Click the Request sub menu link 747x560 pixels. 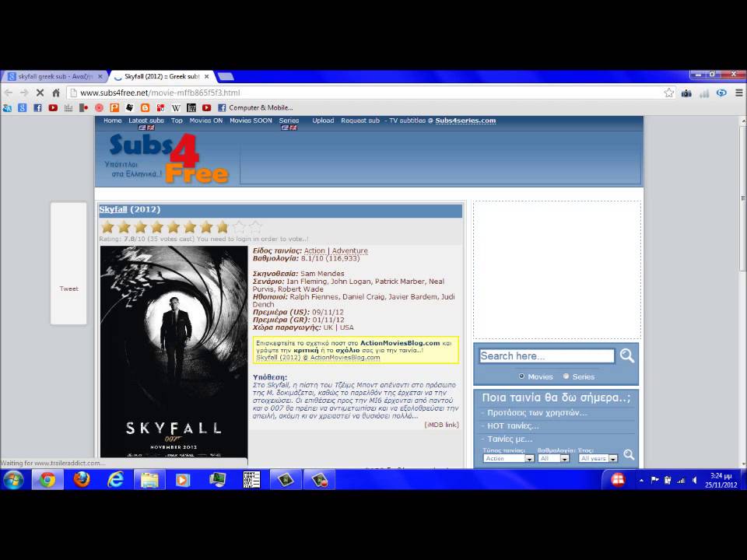click(x=360, y=121)
